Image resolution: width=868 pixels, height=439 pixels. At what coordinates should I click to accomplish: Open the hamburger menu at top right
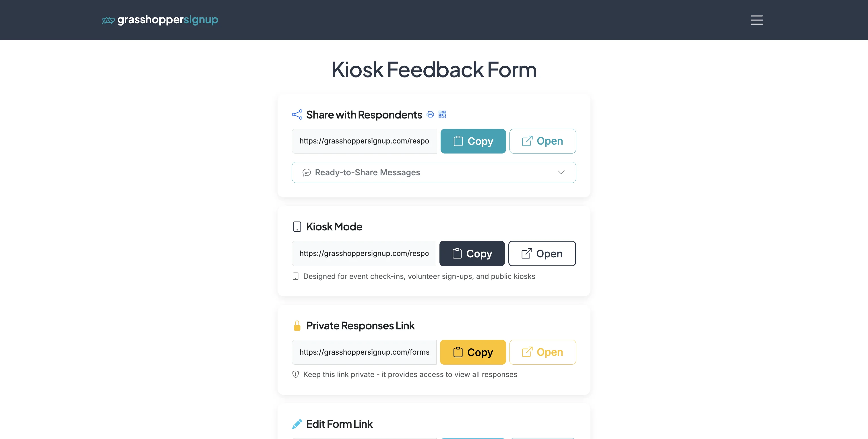point(756,20)
